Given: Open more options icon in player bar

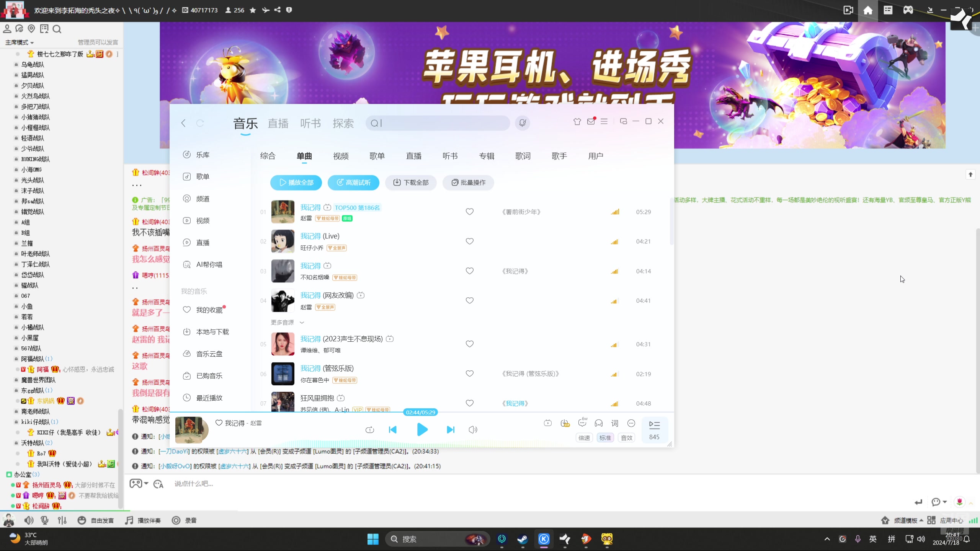Looking at the screenshot, I should pyautogui.click(x=631, y=423).
